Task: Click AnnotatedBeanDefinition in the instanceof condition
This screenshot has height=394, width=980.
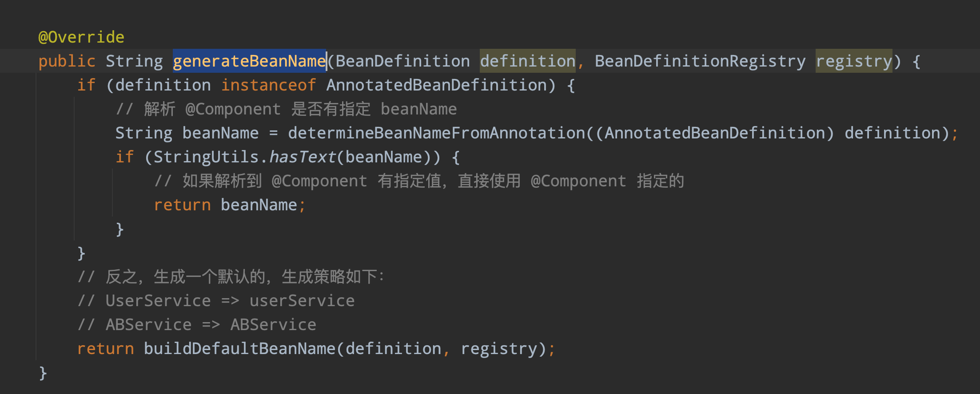Action: 436,85
